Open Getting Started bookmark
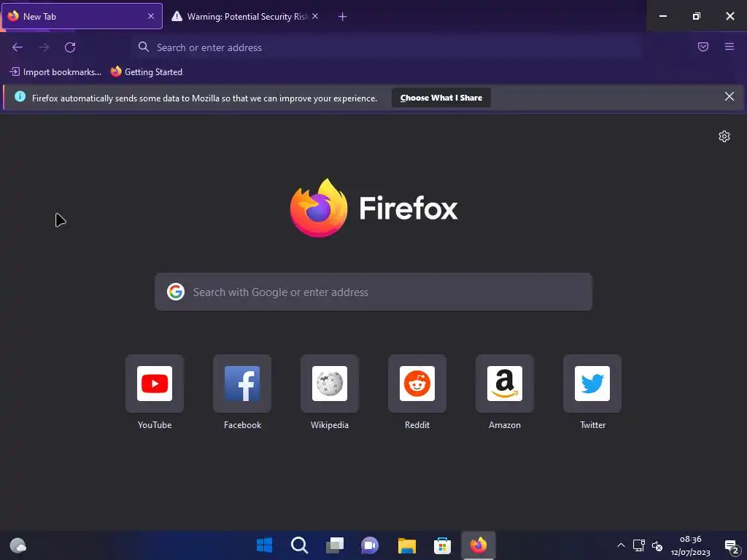Viewport: 747px width, 560px height. pos(147,72)
